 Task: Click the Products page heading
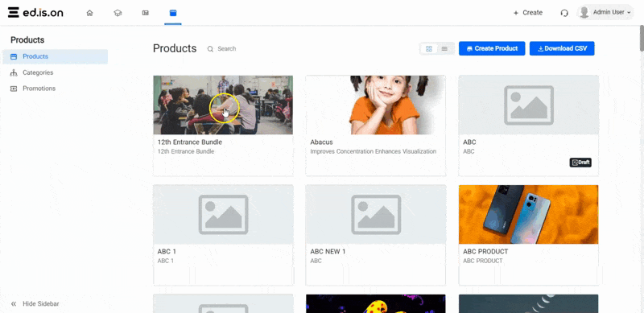pos(175,48)
